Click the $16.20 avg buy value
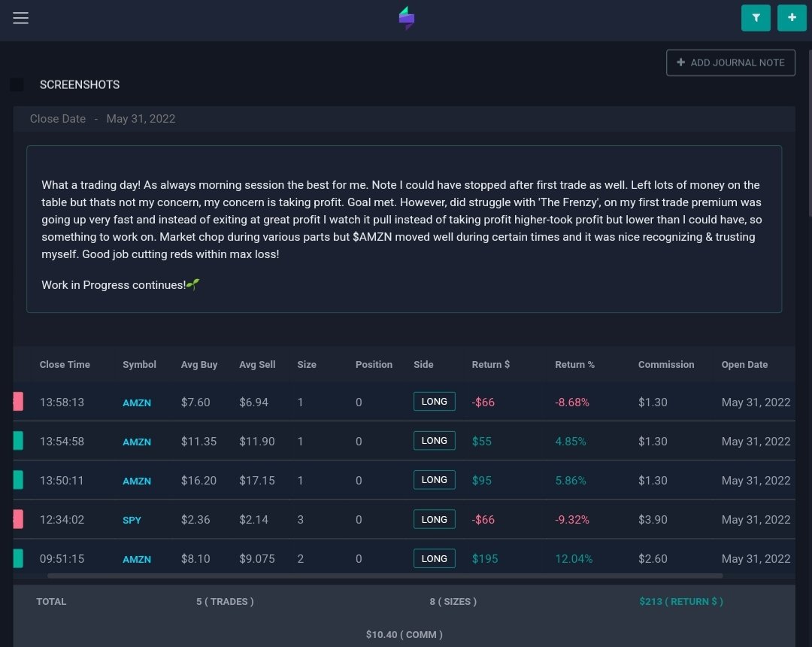The image size is (812, 647). pyautogui.click(x=198, y=481)
